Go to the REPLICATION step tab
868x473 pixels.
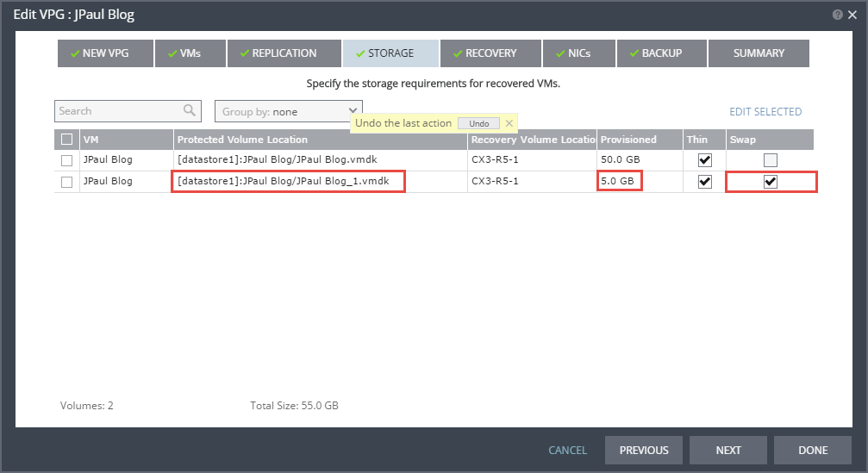284,53
